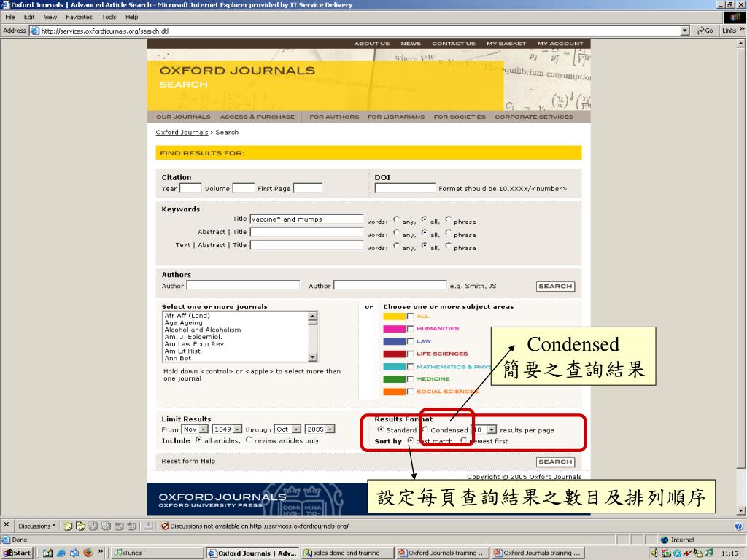Open the View menu
Viewport: 747px width, 560px height.
click(50, 17)
